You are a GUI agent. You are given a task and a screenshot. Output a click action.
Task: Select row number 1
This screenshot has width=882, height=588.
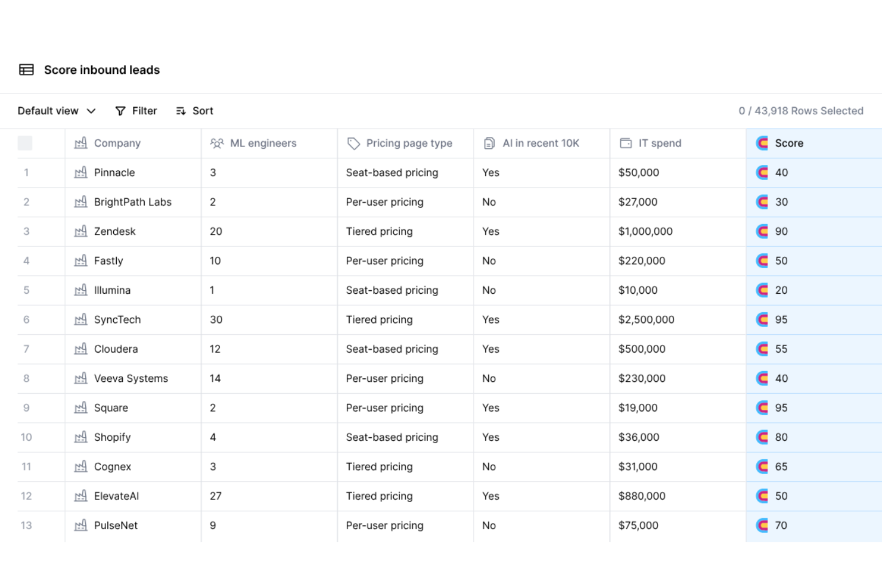[x=26, y=173]
